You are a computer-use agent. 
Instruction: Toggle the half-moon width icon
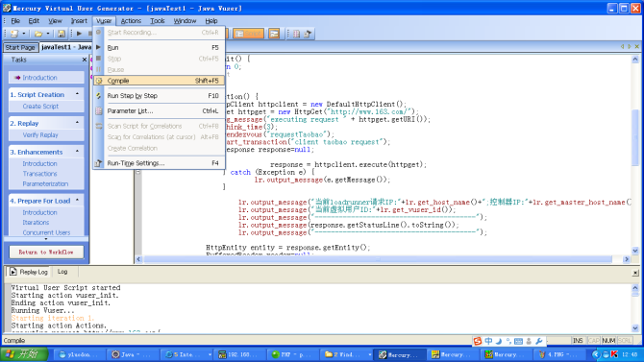[x=499, y=341]
